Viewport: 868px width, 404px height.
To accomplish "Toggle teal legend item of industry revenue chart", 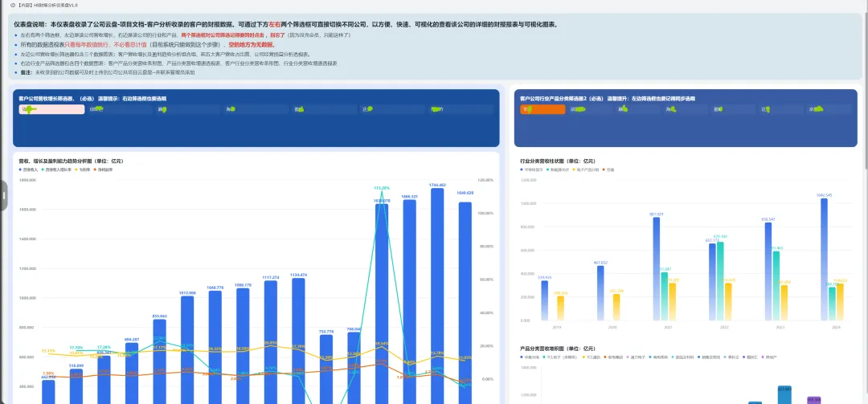I will [559, 169].
